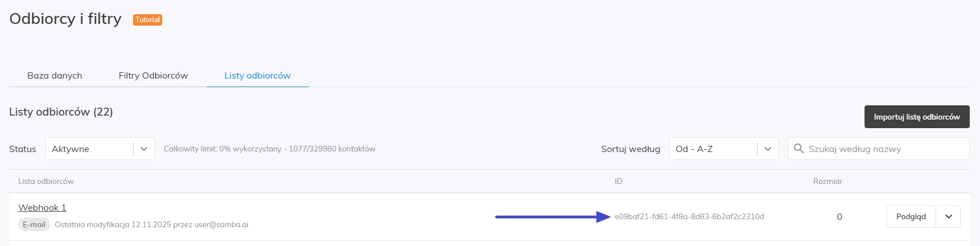Expand the arrow menu beside Podgląd

[x=948, y=216]
